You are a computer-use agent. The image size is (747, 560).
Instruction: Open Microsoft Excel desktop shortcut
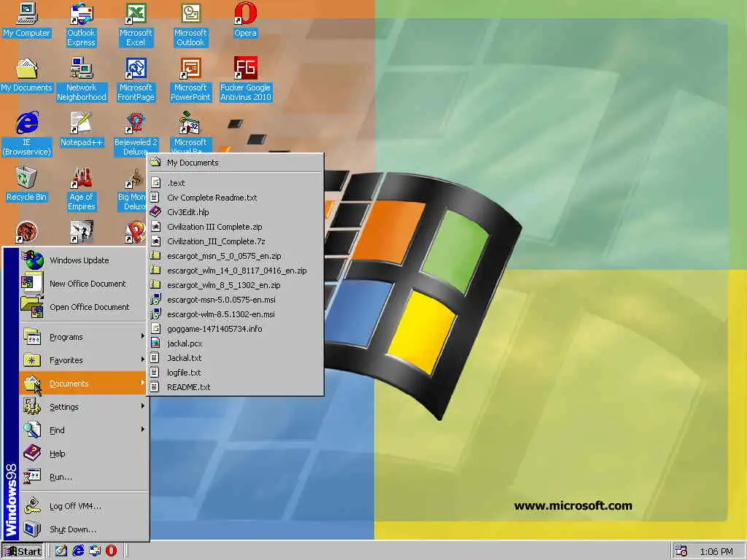click(x=136, y=25)
